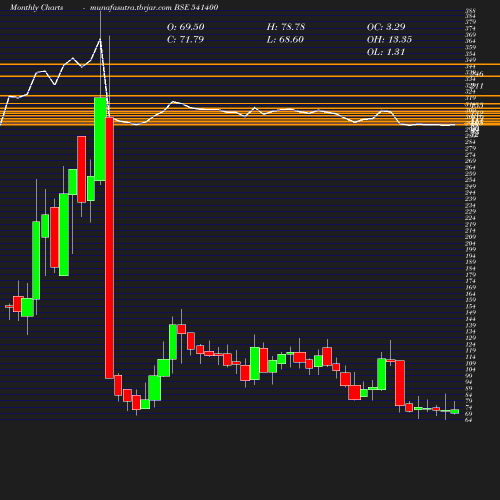
Task: Click the 209 price axis label
Action: (470, 237)
